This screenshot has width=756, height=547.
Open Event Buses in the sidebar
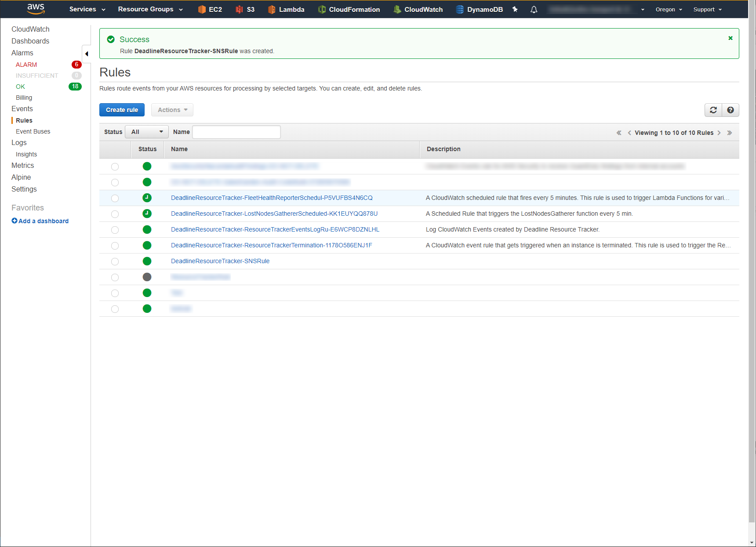pos(33,131)
